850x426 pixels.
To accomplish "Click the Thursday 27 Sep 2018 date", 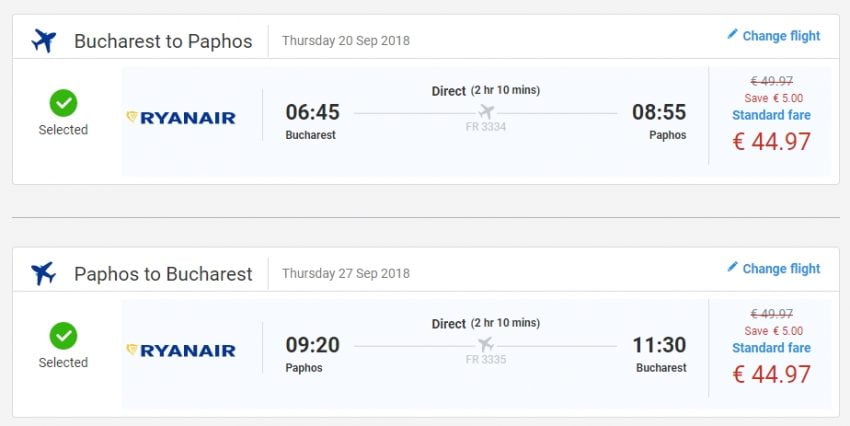I will click(x=346, y=274).
